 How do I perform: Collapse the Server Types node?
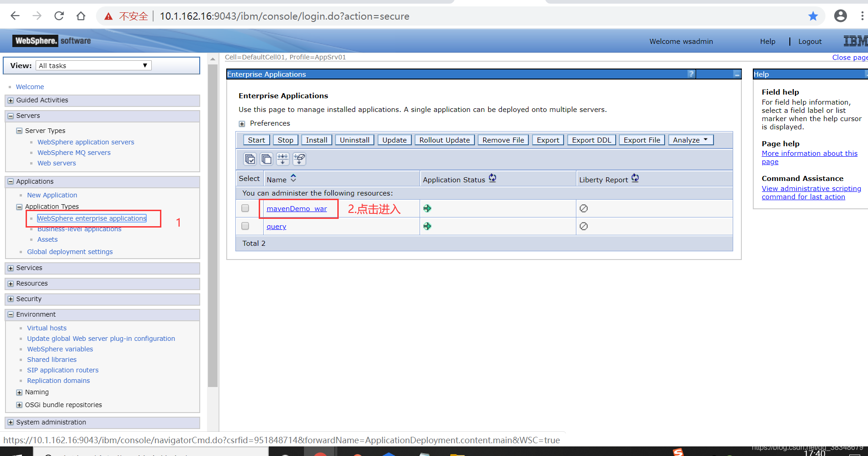click(x=19, y=131)
